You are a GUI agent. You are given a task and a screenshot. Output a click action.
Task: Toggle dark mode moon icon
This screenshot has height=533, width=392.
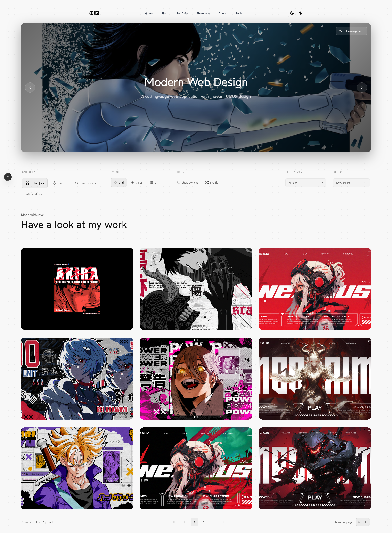pyautogui.click(x=292, y=13)
